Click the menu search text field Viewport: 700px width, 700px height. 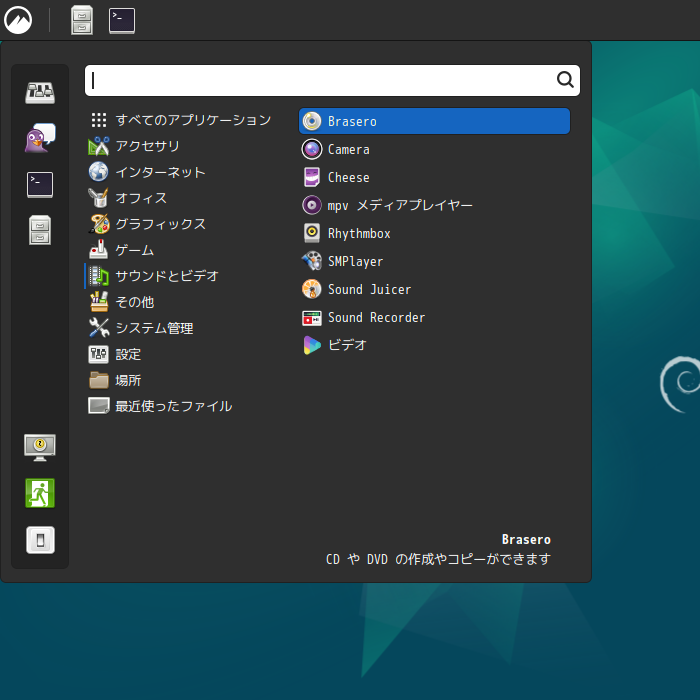click(x=320, y=81)
